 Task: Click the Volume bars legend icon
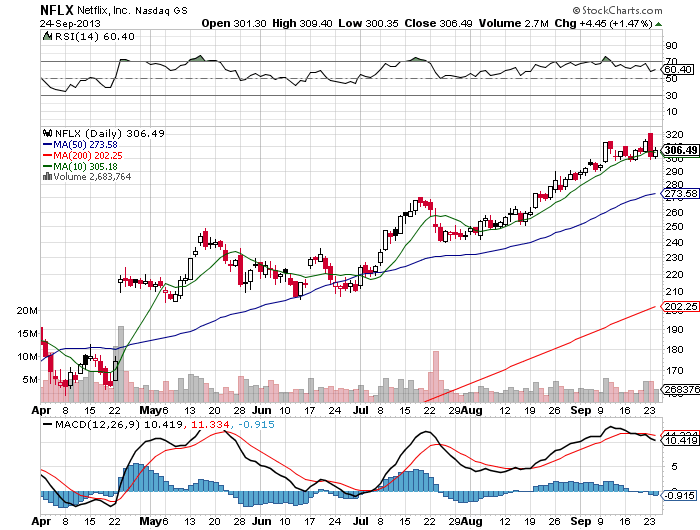pos(47,176)
